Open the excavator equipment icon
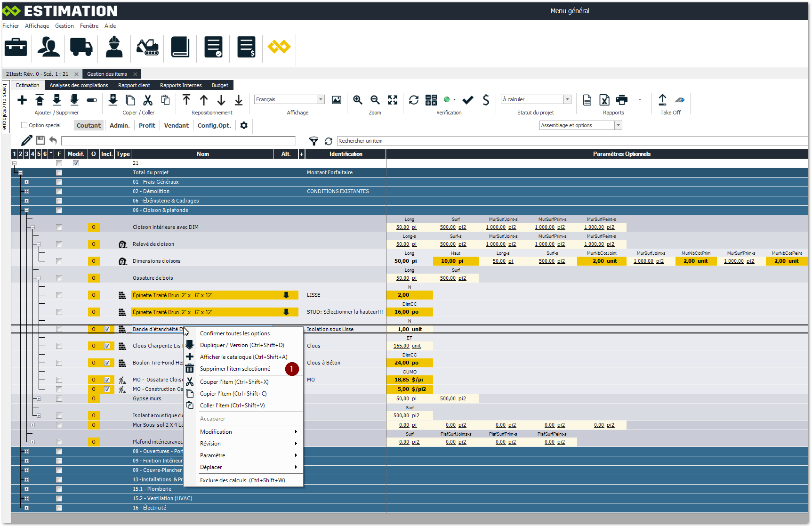 (x=147, y=48)
